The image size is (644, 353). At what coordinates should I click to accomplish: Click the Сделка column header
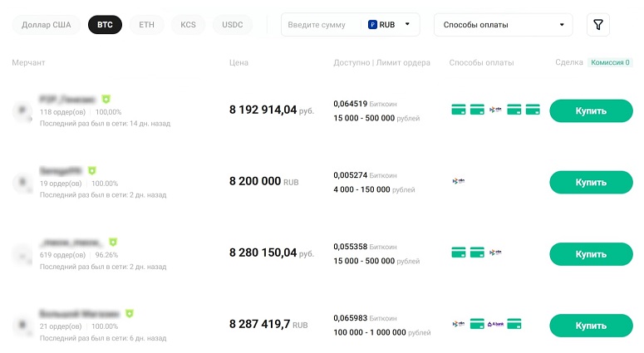tap(569, 62)
